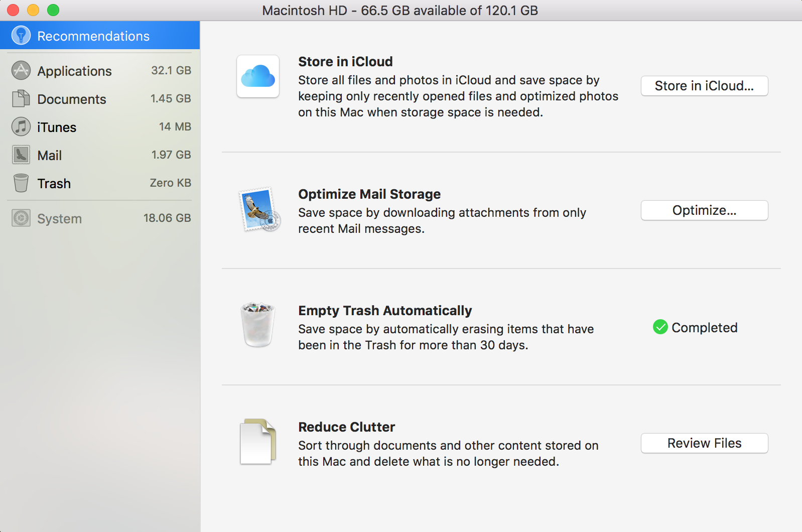Close the storage management window

point(13,10)
